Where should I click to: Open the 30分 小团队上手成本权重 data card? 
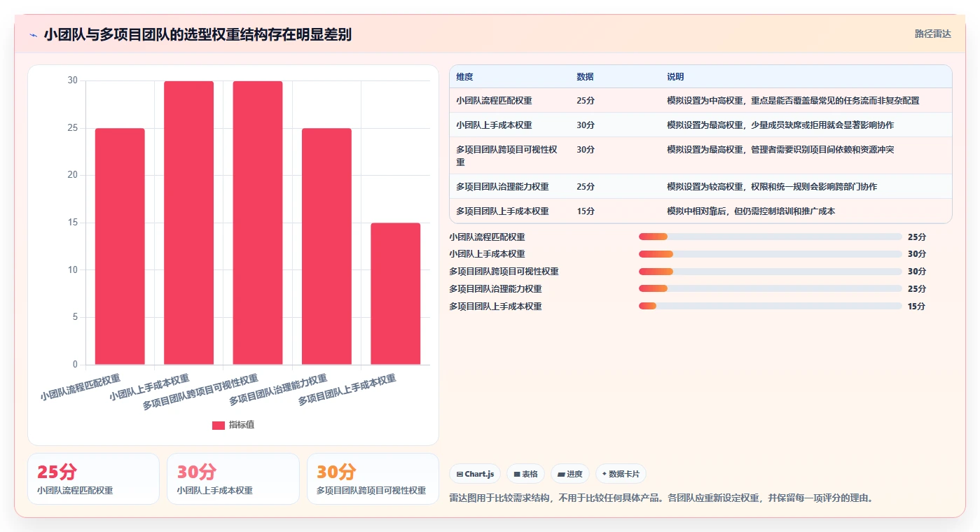tap(233, 479)
